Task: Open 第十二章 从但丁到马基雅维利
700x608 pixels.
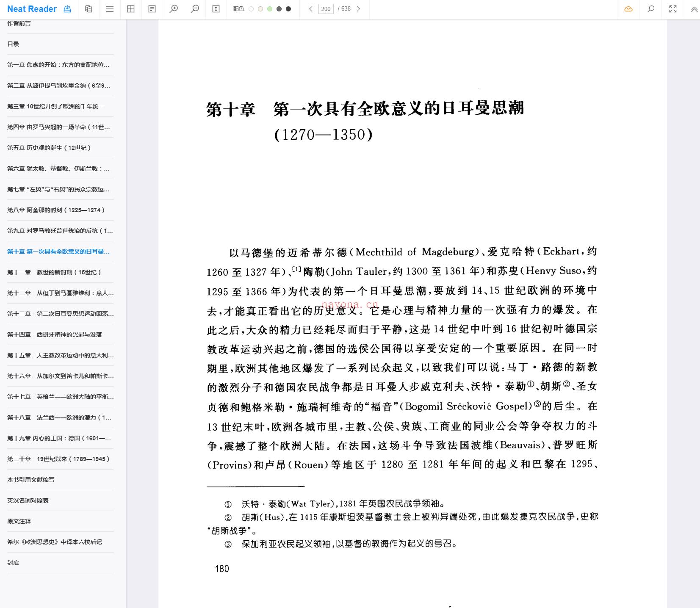Action: point(60,293)
